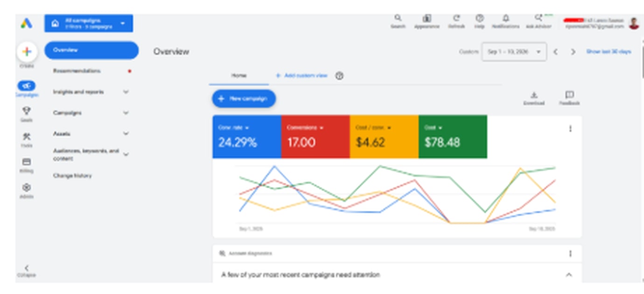Open help icon beside Add custom view
The width and height of the screenshot is (644, 294).
339,76
